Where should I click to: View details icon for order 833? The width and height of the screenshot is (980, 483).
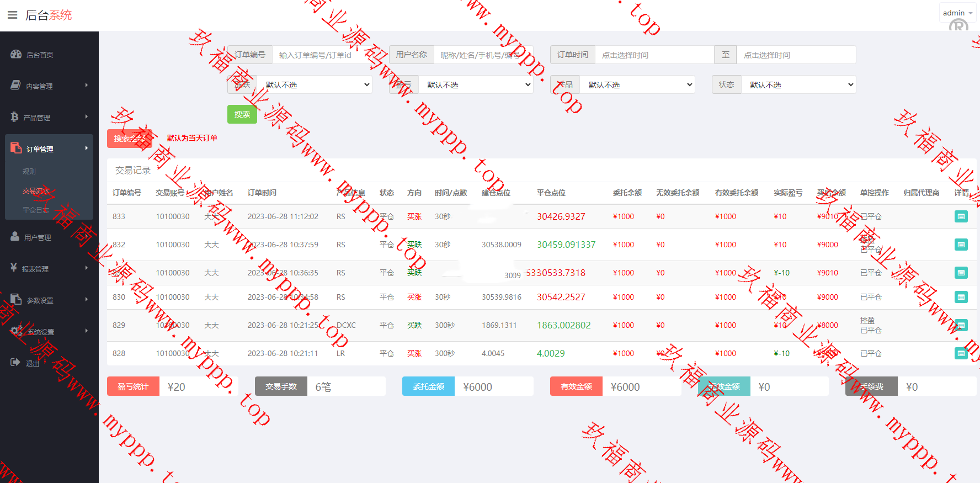pos(961,216)
